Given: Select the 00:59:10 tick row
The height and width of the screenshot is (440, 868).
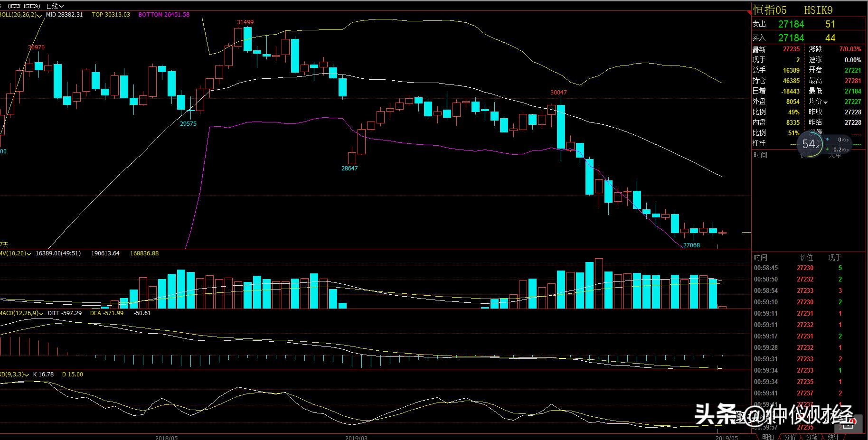Looking at the screenshot, I should click(809, 302).
